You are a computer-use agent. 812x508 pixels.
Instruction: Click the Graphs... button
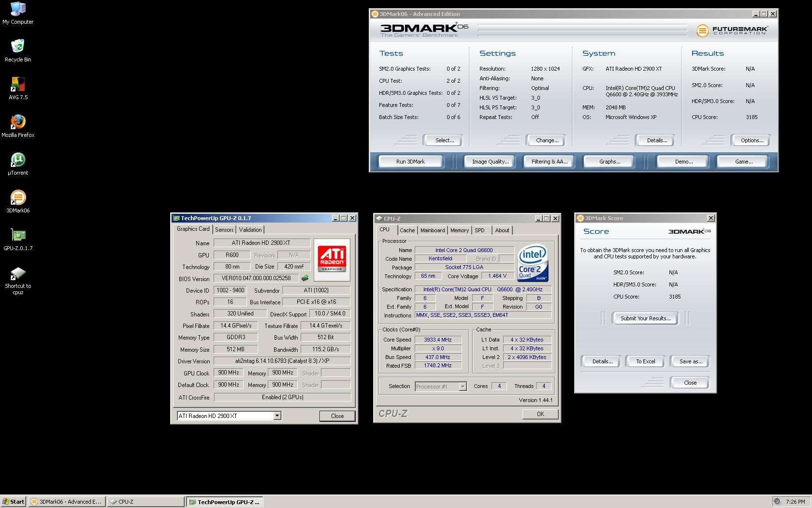click(x=609, y=162)
